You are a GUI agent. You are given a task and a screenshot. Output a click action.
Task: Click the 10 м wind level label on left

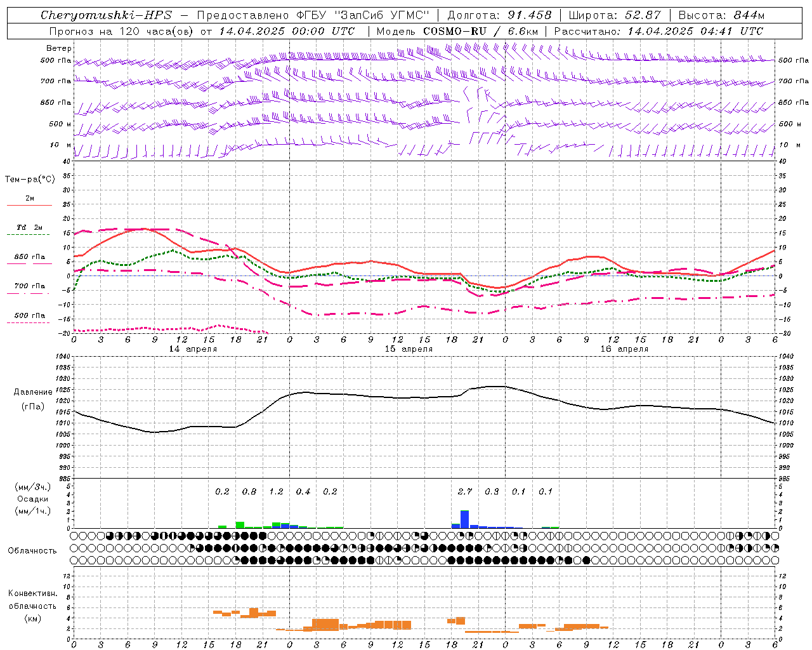coord(60,145)
